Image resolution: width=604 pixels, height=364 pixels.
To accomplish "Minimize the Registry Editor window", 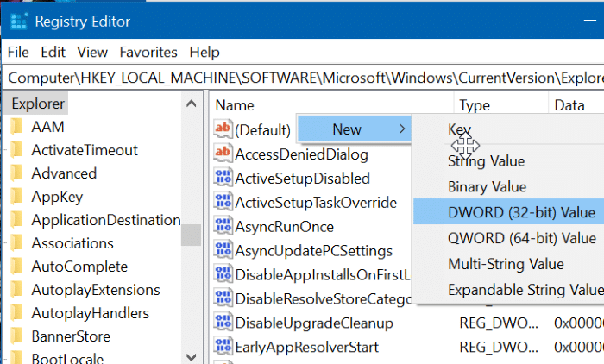I will tap(589, 20).
